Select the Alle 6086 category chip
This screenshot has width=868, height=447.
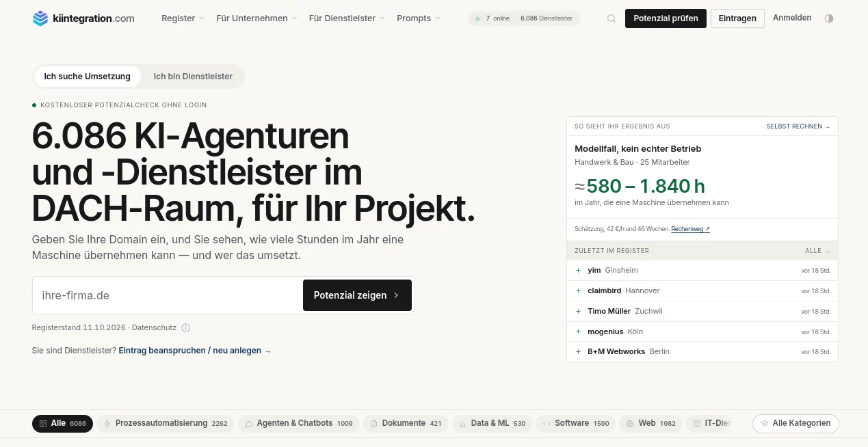point(62,423)
